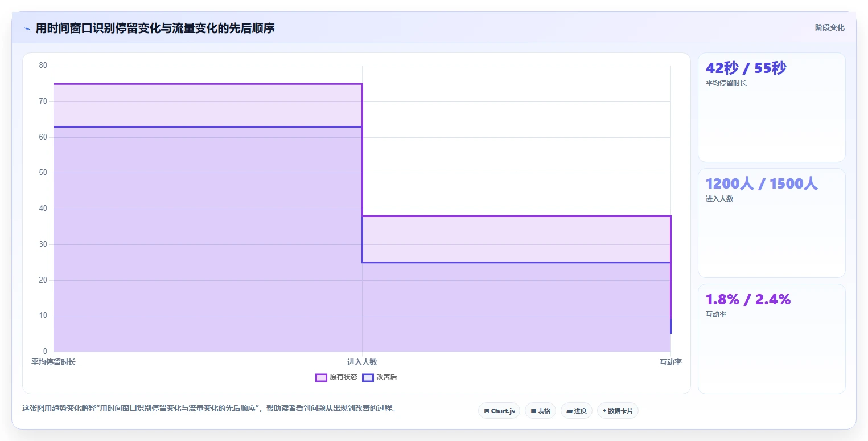868x441 pixels.
Task: Click the 数据卡片 tag chip
Action: pyautogui.click(x=618, y=411)
